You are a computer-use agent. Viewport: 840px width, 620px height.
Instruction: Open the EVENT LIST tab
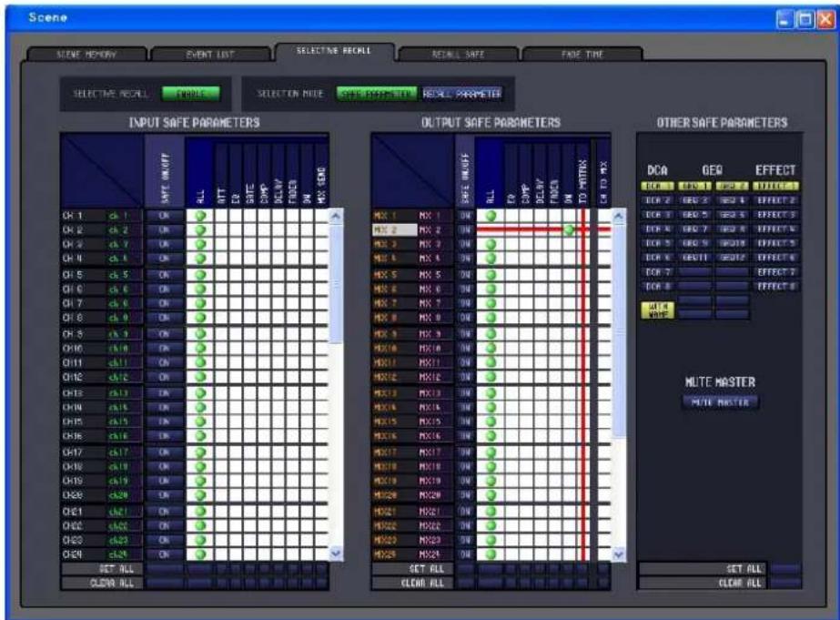[210, 54]
